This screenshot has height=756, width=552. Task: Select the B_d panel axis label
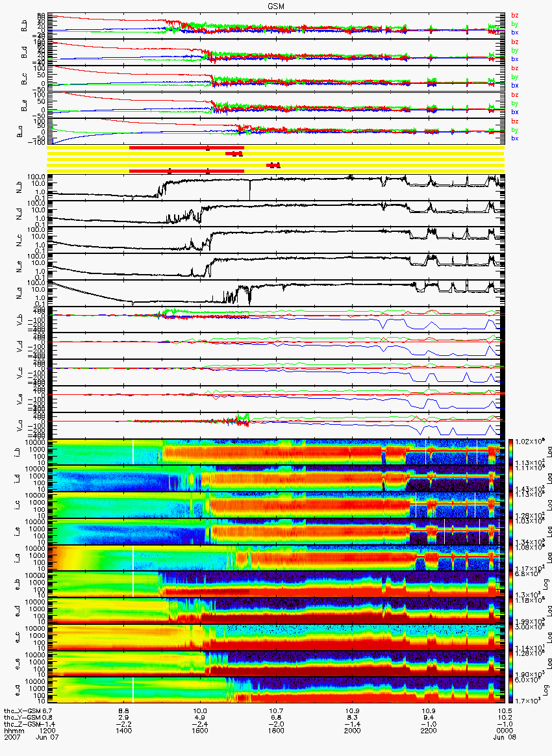click(23, 53)
